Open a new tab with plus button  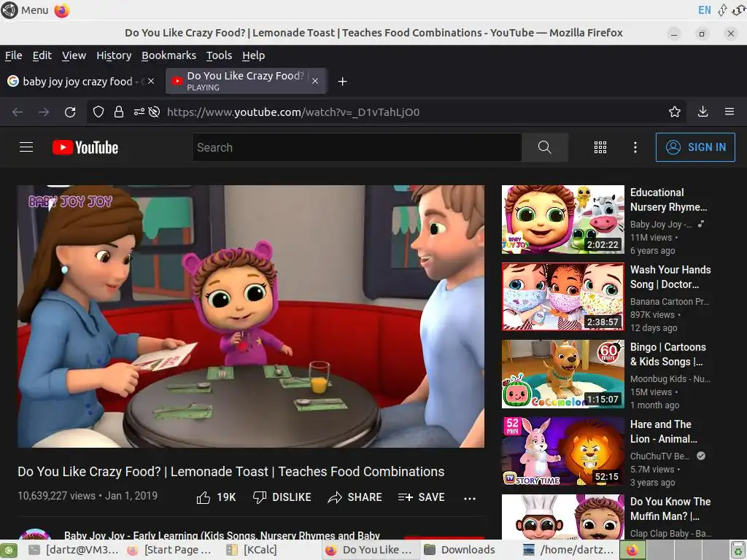342,82
